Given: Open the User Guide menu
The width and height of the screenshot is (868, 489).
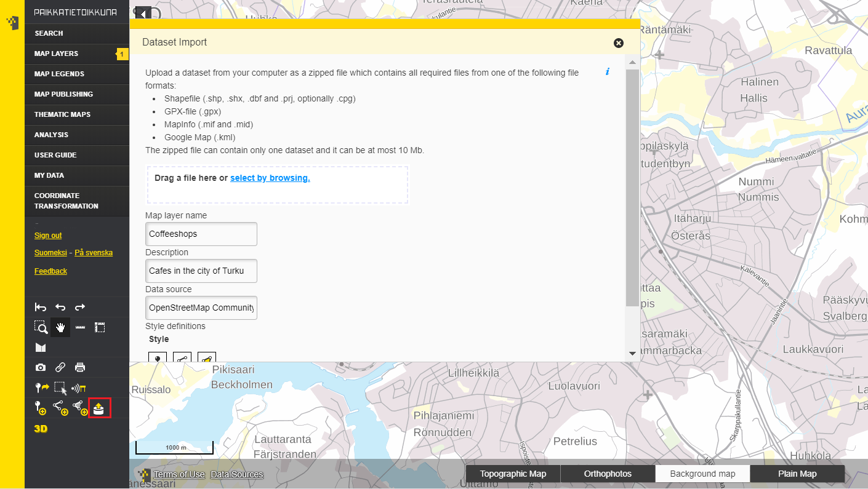Looking at the screenshot, I should 77,155.
